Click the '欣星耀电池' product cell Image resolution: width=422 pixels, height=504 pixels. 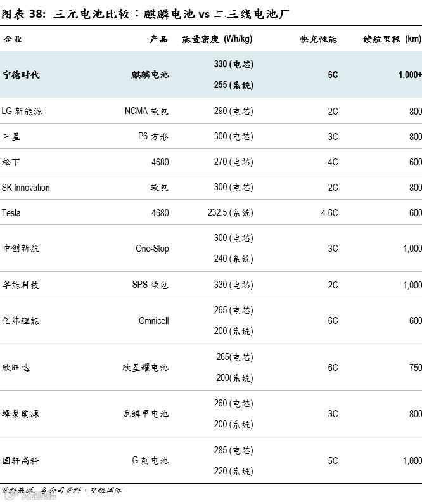(146, 368)
